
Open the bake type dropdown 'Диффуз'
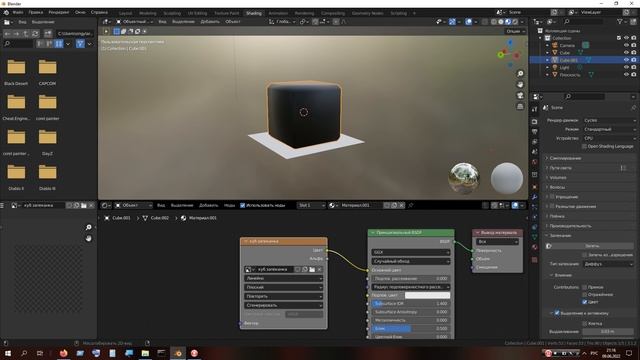coord(608,264)
